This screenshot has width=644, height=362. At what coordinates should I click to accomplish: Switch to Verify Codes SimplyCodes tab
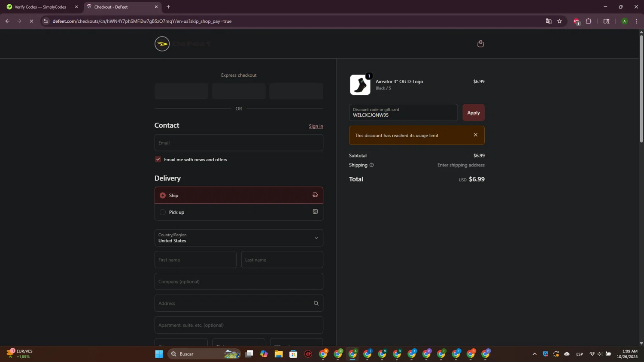click(x=41, y=7)
